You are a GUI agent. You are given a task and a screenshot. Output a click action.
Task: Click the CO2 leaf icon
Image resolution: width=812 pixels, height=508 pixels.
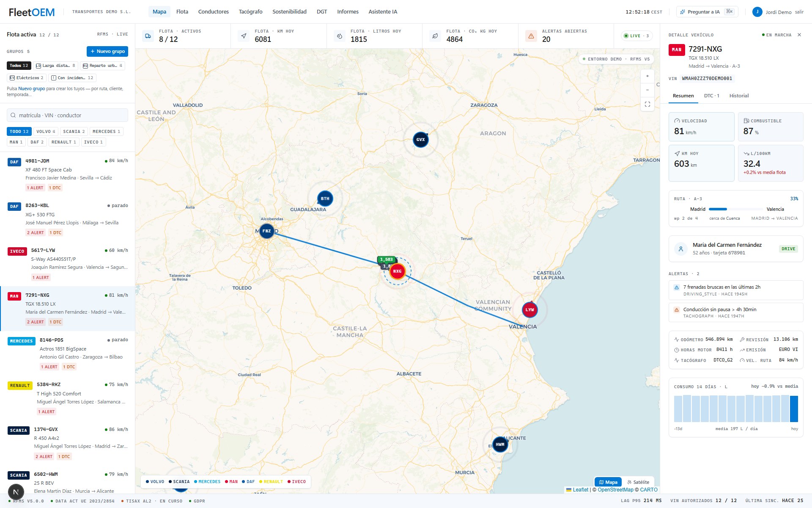pos(435,36)
